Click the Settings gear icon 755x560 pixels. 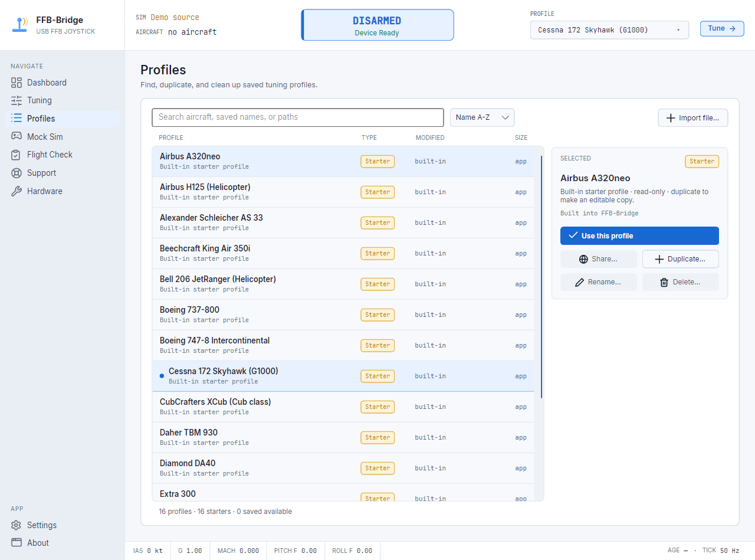click(17, 525)
